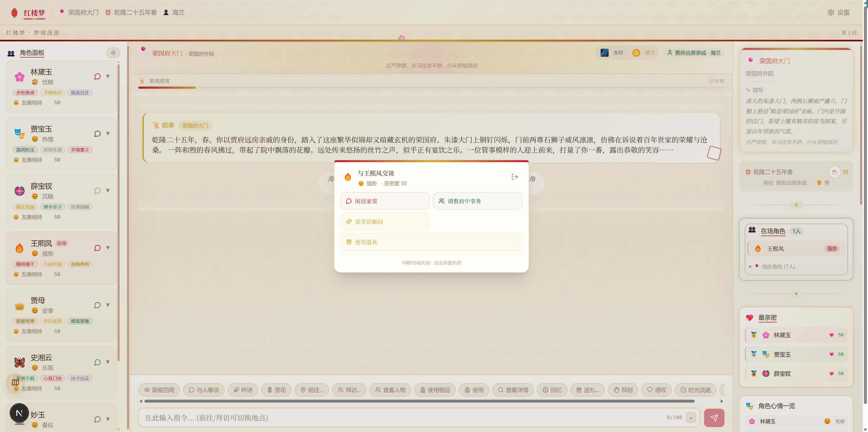Open the map book floating icon
Viewport: 868px width, 432px height.
click(x=15, y=382)
